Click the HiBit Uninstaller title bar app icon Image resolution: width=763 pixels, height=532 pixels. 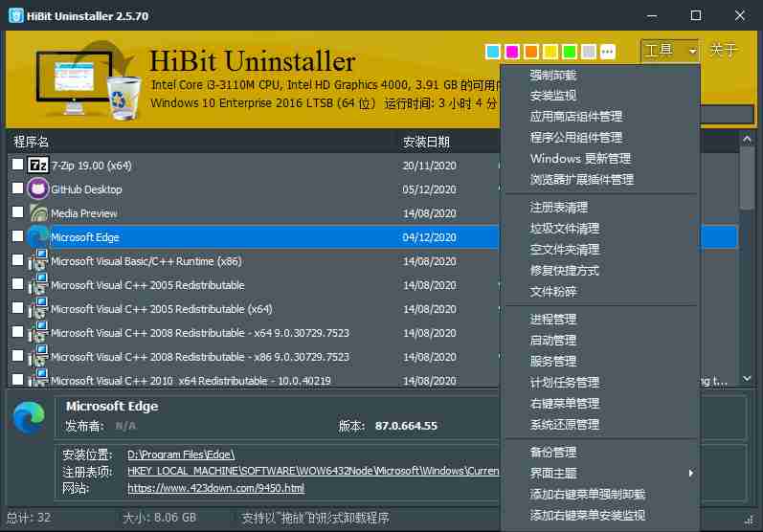pos(15,15)
